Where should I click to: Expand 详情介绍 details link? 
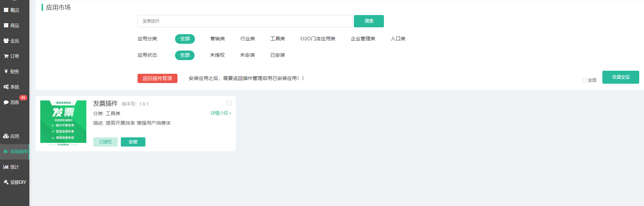tap(220, 113)
